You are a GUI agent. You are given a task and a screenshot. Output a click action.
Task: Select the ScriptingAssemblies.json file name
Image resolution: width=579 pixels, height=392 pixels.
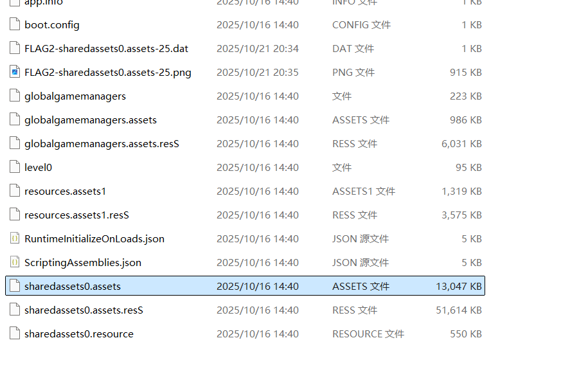coord(83,262)
